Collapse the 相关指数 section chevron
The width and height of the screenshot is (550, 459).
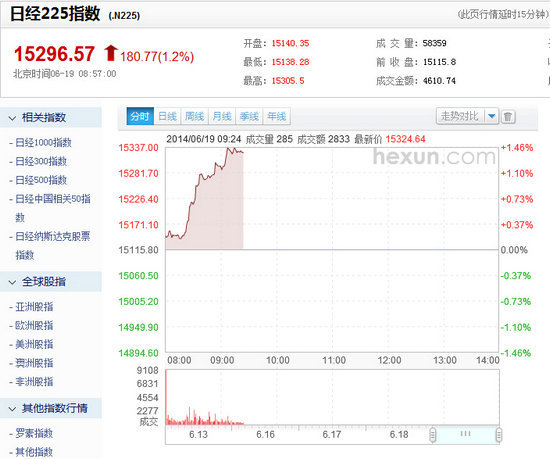pos(12,118)
